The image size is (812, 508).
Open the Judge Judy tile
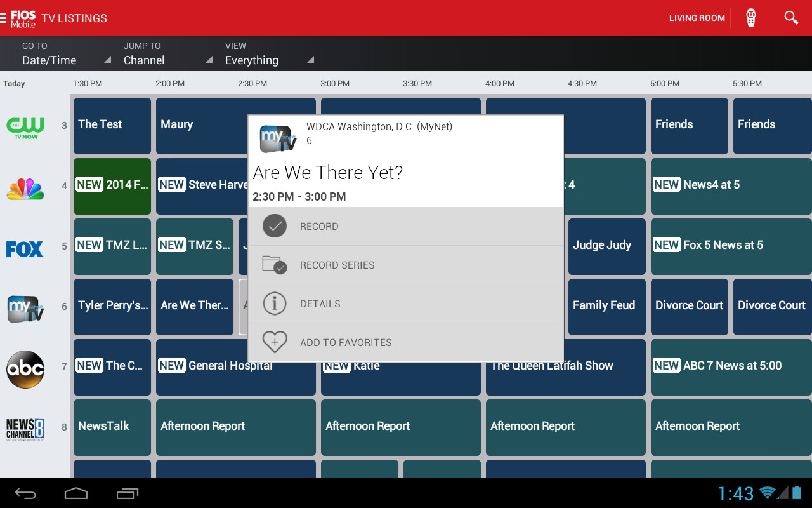(x=607, y=246)
